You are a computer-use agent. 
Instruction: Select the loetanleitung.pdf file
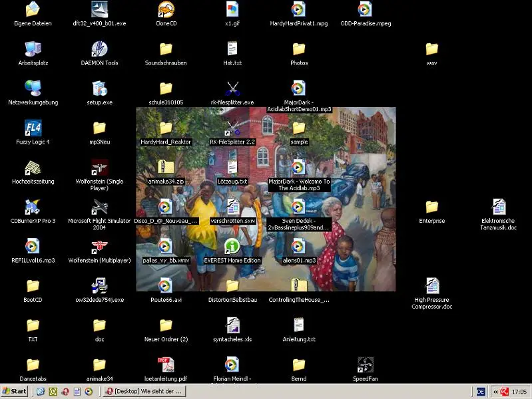click(166, 365)
